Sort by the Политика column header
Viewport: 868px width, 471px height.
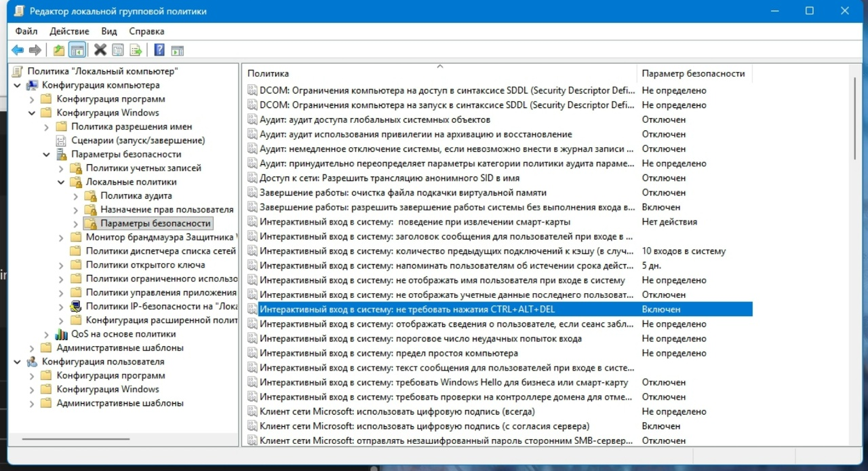(439, 73)
